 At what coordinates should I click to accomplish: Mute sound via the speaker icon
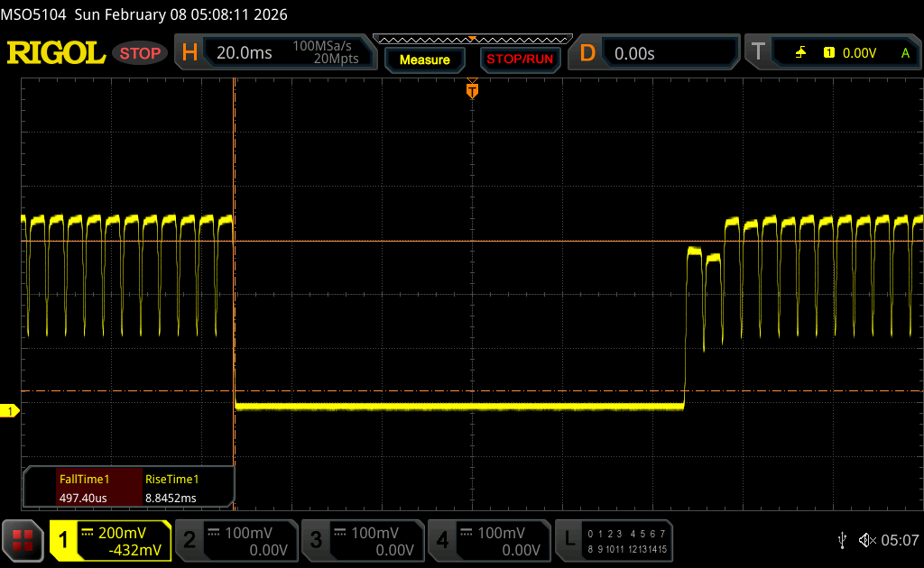(866, 540)
